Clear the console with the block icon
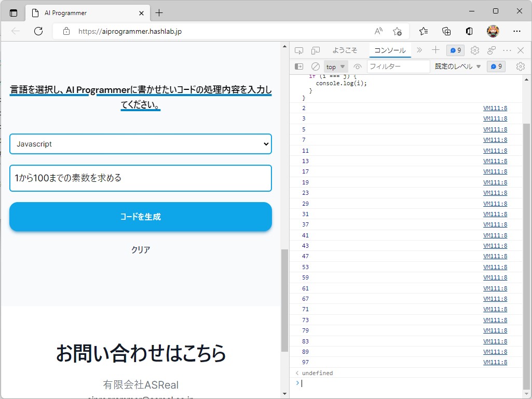This screenshot has width=532, height=399. tap(316, 66)
